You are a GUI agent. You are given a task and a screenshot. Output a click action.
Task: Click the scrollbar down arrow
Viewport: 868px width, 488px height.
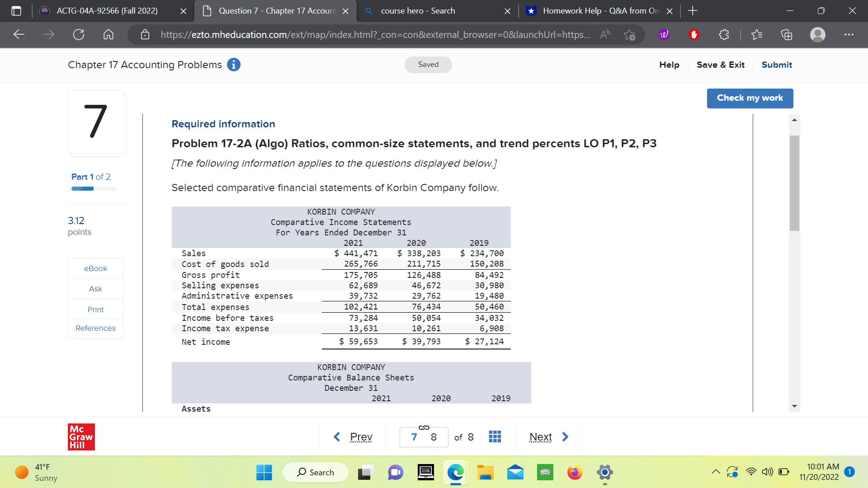click(x=794, y=406)
